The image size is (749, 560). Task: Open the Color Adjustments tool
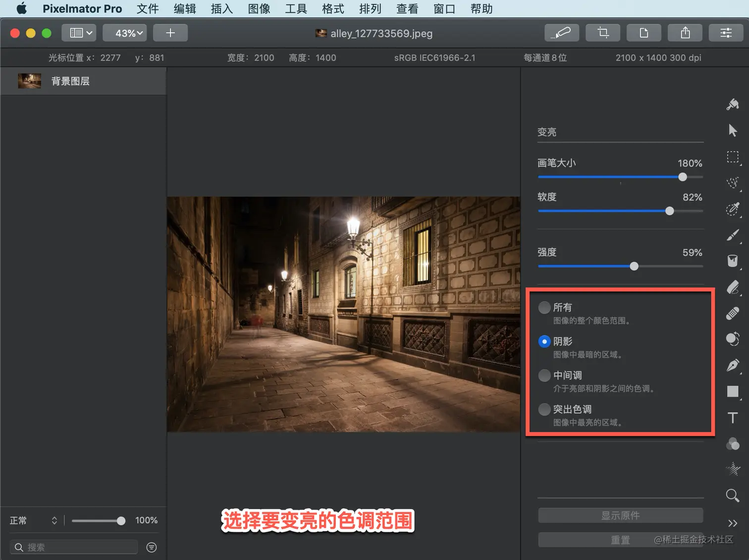[733, 444]
